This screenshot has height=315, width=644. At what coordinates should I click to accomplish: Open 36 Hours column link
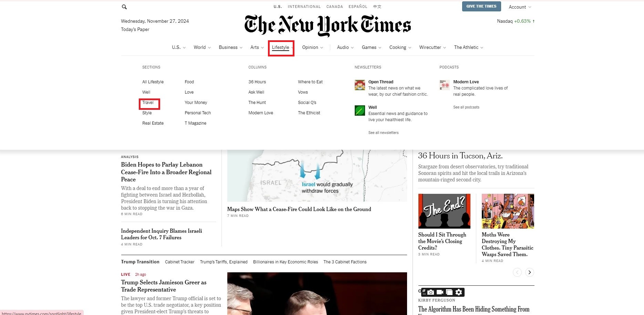click(x=257, y=82)
